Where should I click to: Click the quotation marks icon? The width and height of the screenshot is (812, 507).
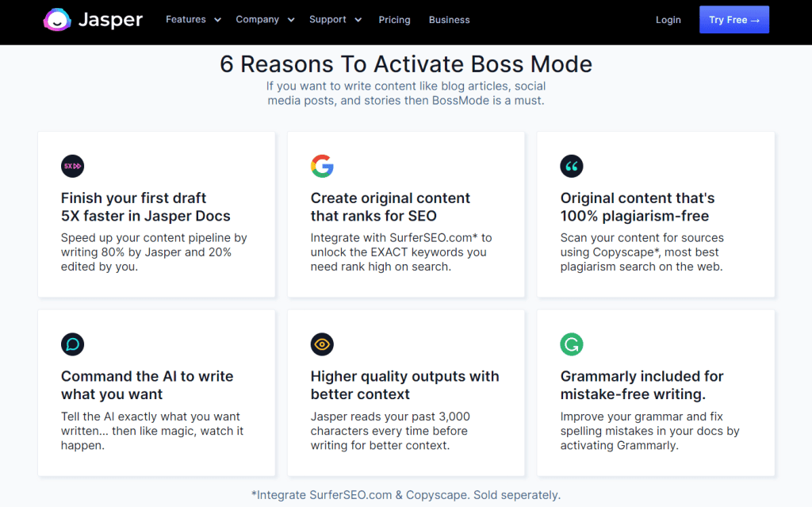[x=572, y=167]
